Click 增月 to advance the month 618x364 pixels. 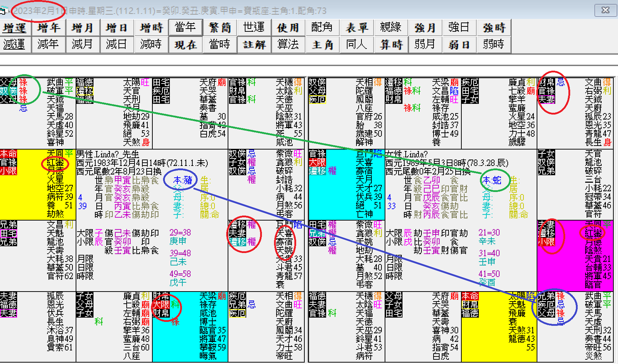point(83,27)
